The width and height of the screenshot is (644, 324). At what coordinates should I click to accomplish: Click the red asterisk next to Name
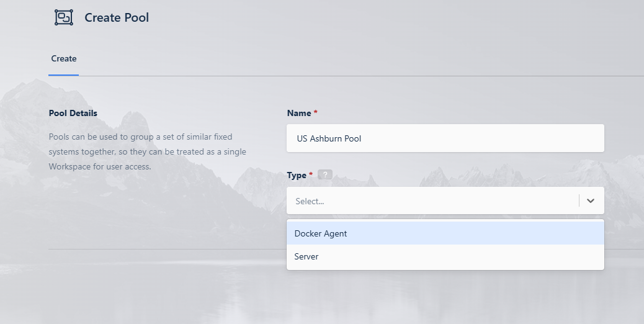(315, 113)
